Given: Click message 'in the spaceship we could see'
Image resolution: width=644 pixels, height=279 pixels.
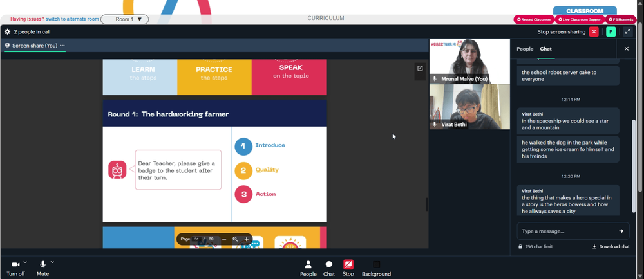Looking at the screenshot, I should tap(567, 121).
